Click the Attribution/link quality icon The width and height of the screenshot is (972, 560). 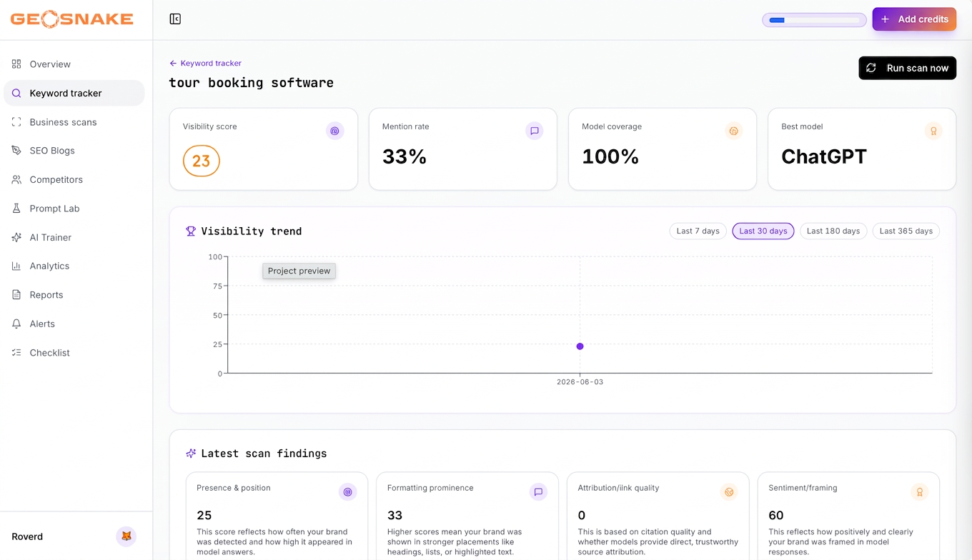tap(729, 492)
